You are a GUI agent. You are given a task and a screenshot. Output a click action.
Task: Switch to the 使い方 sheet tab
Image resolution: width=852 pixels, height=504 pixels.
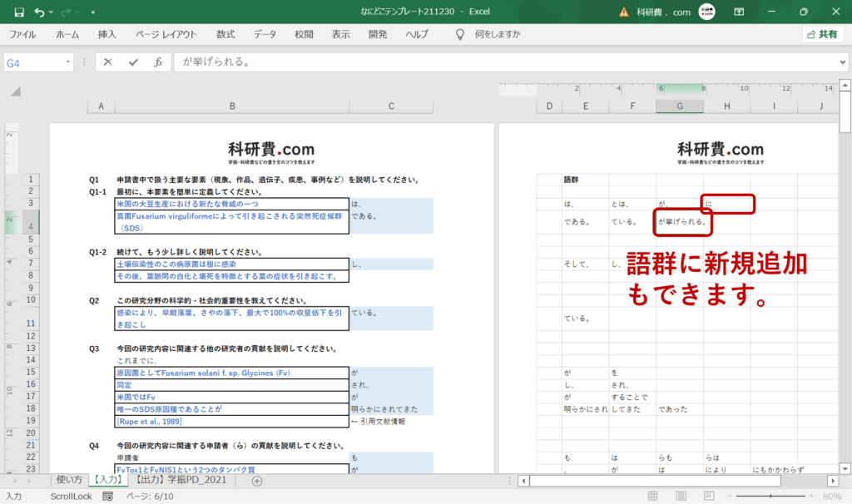coord(70,480)
